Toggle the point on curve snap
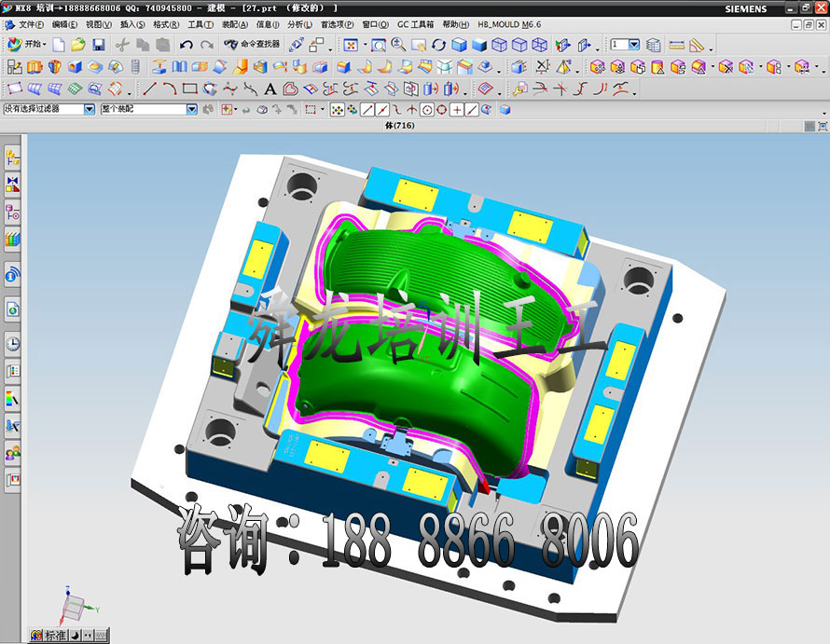This screenshot has width=830, height=644. 472,110
